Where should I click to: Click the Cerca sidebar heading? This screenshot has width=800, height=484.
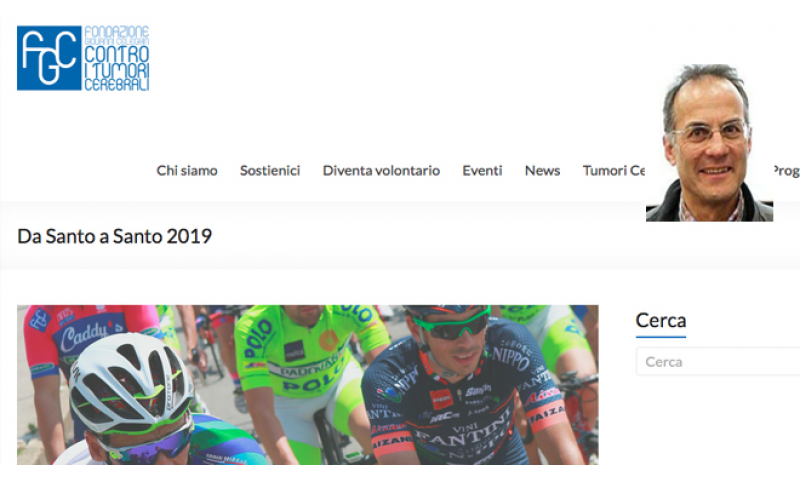661,321
